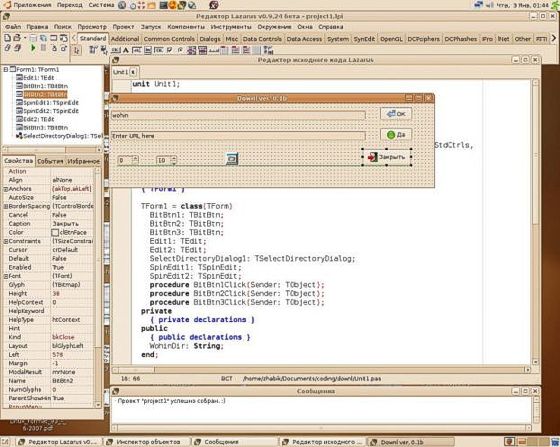
Task: Click the Open file icon in main toolbar
Action: pyautogui.click(x=17, y=38)
